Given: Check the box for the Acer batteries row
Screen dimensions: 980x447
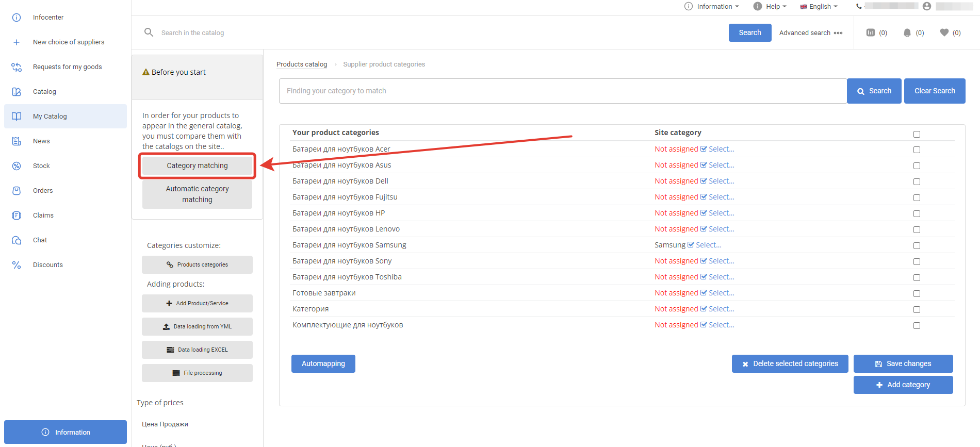Looking at the screenshot, I should coord(917,150).
